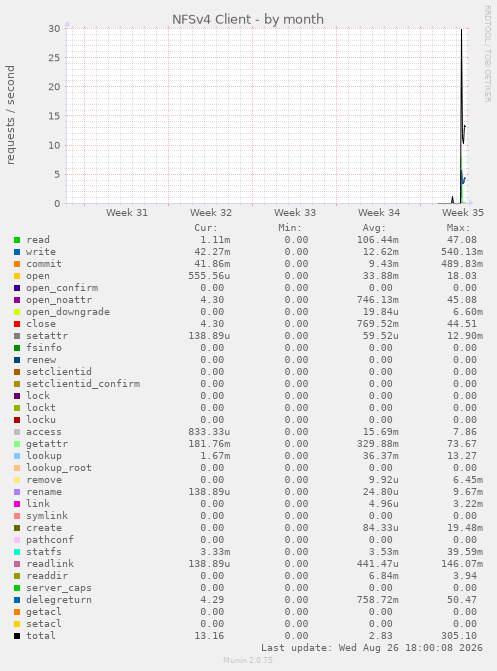The image size is (497, 671).
Task: Click the light green getattr legend swatch
Action: [17, 444]
